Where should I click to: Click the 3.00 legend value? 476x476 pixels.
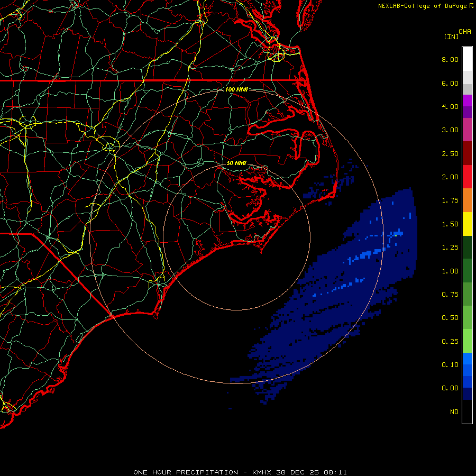[450, 130]
